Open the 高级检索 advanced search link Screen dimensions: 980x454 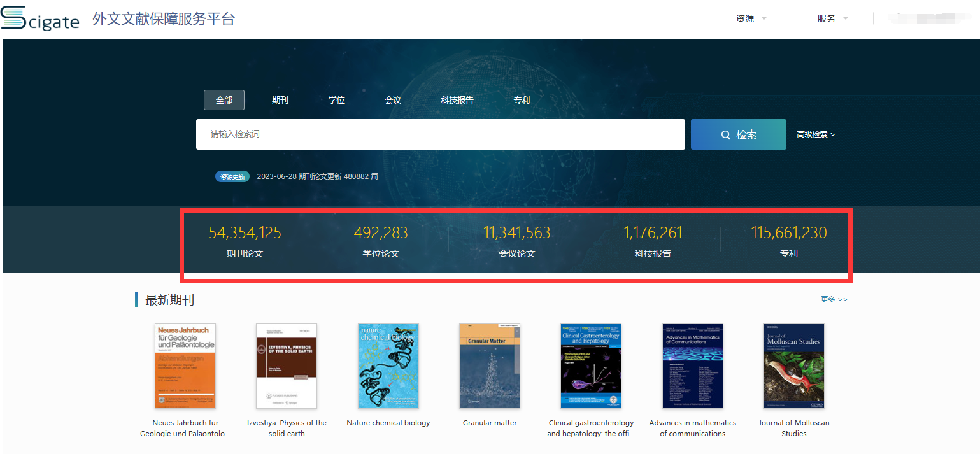click(x=815, y=134)
